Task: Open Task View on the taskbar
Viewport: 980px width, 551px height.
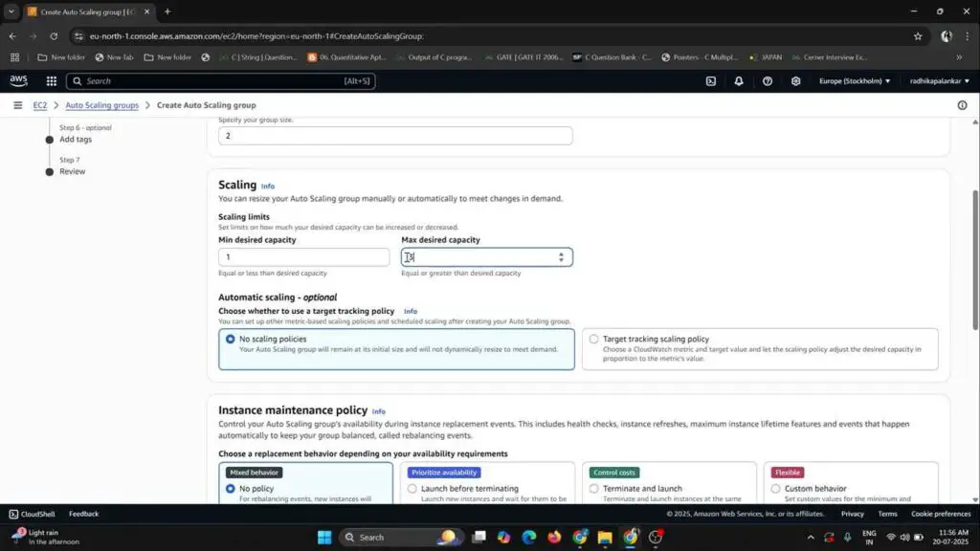Action: tap(479, 538)
